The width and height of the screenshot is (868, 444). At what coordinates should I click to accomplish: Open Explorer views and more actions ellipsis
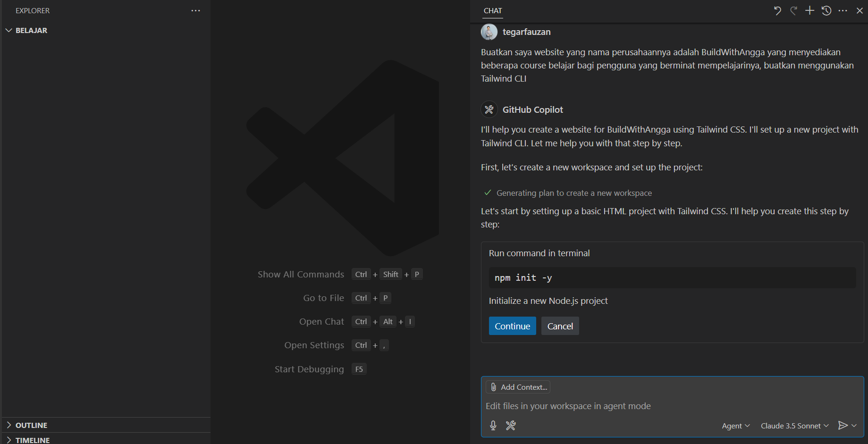(x=195, y=10)
